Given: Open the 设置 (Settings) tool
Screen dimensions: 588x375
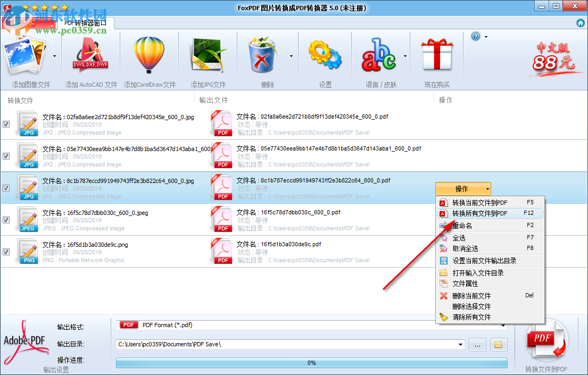Looking at the screenshot, I should coord(325,55).
